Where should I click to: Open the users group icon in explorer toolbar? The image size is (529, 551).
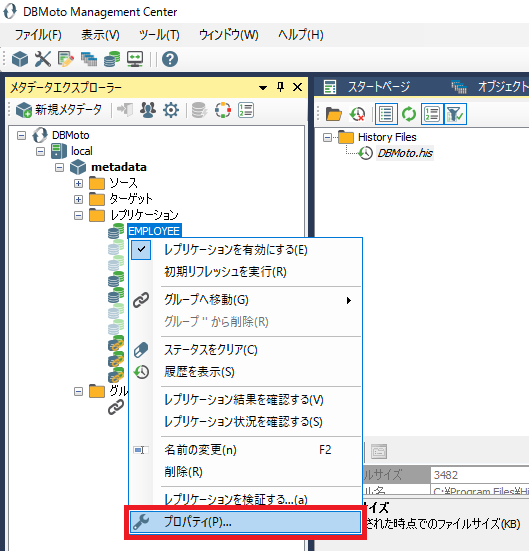click(x=148, y=110)
